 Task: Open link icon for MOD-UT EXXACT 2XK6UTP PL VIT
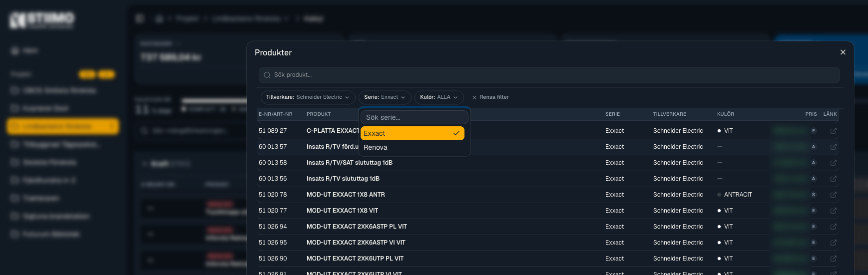click(833, 259)
